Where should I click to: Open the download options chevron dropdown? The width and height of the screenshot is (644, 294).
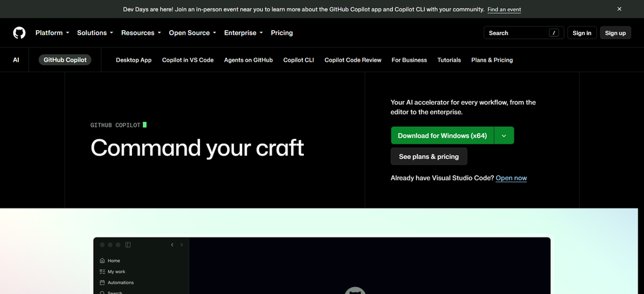[504, 136]
